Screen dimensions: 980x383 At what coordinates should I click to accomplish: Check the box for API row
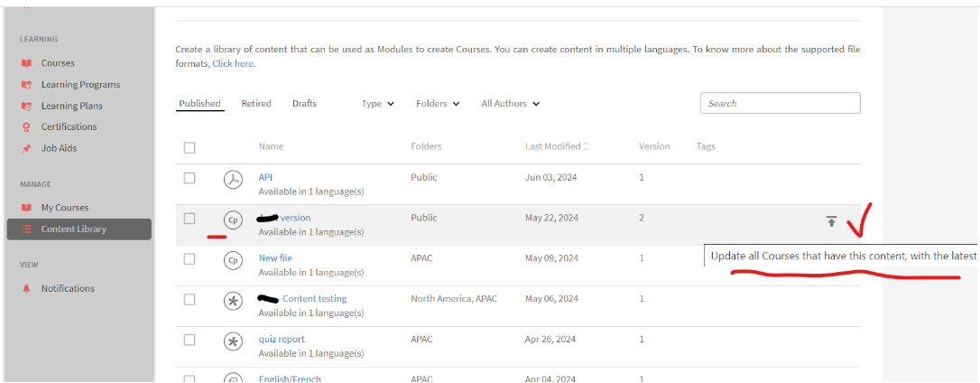pos(190,178)
